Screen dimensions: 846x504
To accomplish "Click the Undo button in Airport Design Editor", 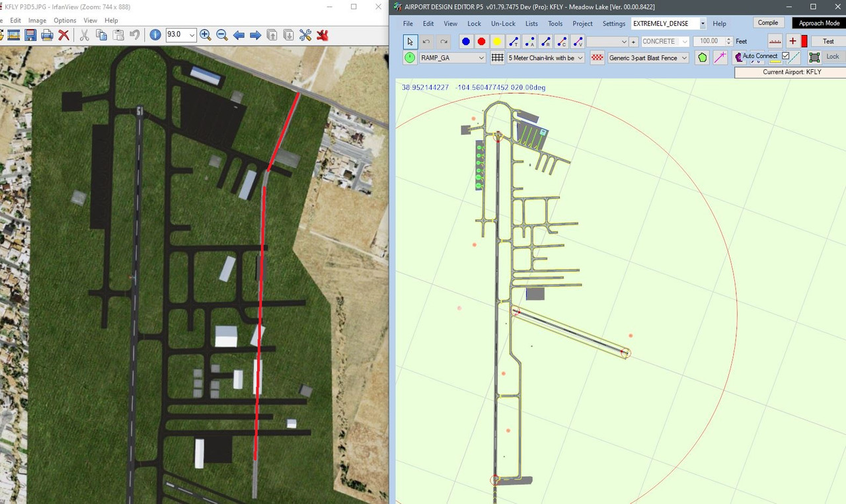I will 426,42.
